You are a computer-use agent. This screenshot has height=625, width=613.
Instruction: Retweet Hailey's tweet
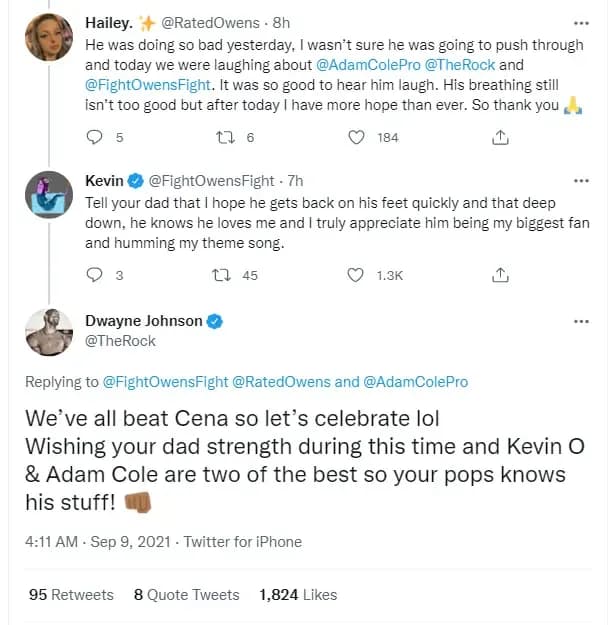(226, 139)
